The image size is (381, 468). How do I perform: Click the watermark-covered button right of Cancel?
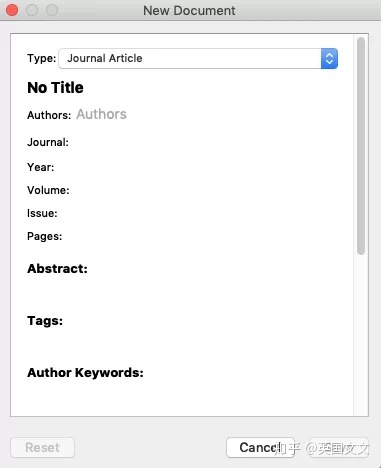click(339, 447)
